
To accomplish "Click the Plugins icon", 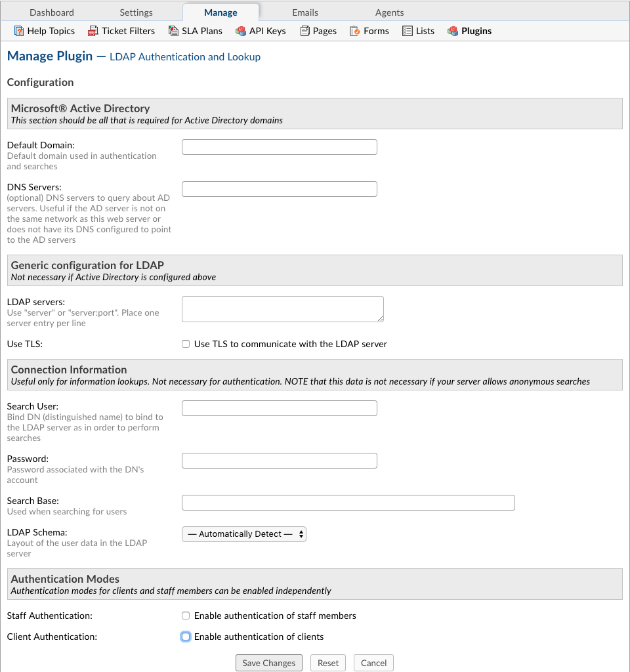I will [453, 31].
